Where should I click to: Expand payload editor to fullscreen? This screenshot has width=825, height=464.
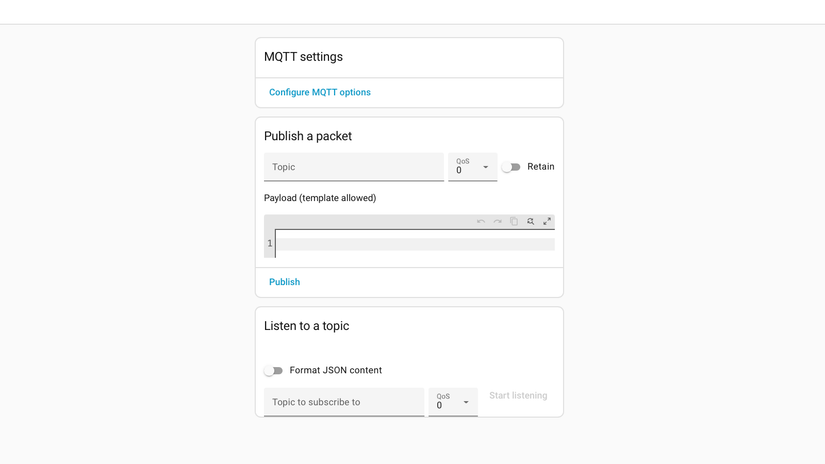pyautogui.click(x=547, y=222)
